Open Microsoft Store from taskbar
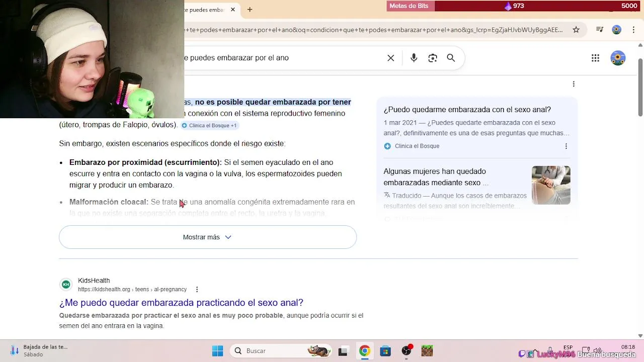The width and height of the screenshot is (644, 362). (385, 351)
